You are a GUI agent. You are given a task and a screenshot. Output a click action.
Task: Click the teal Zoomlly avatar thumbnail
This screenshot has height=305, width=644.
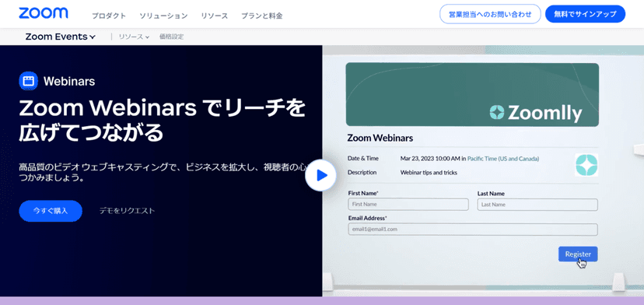click(x=586, y=165)
